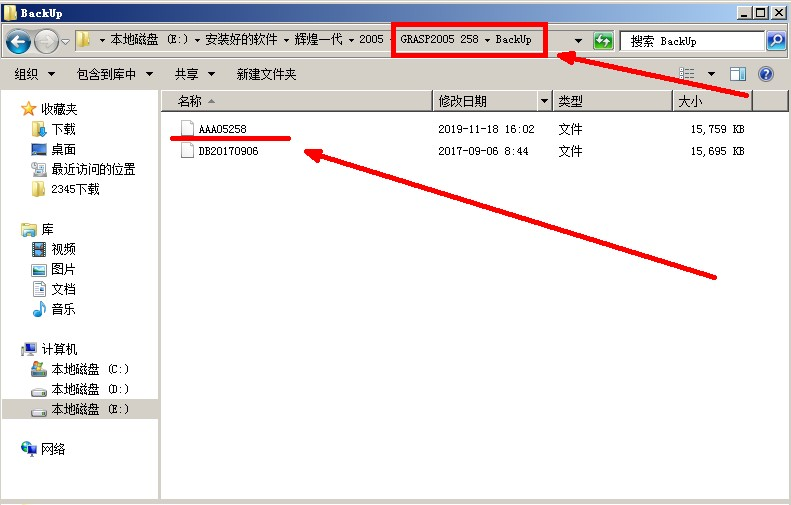This screenshot has height=505, width=791.
Task: Open the Help question mark icon
Action: pos(766,74)
